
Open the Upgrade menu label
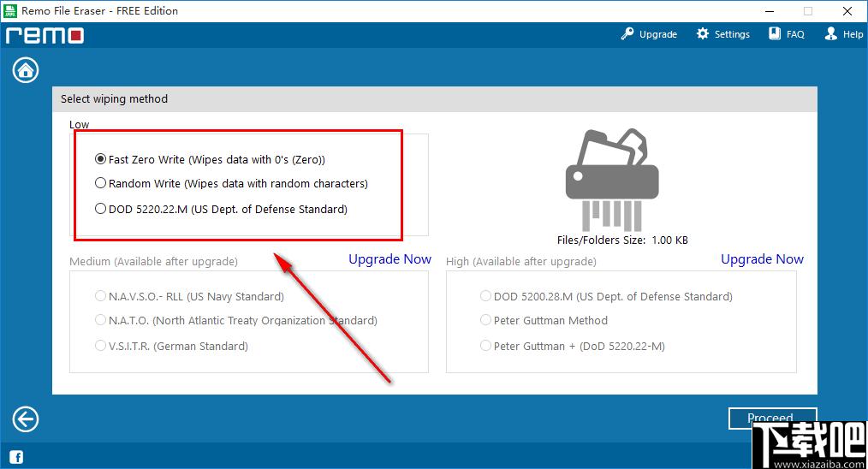coord(658,34)
